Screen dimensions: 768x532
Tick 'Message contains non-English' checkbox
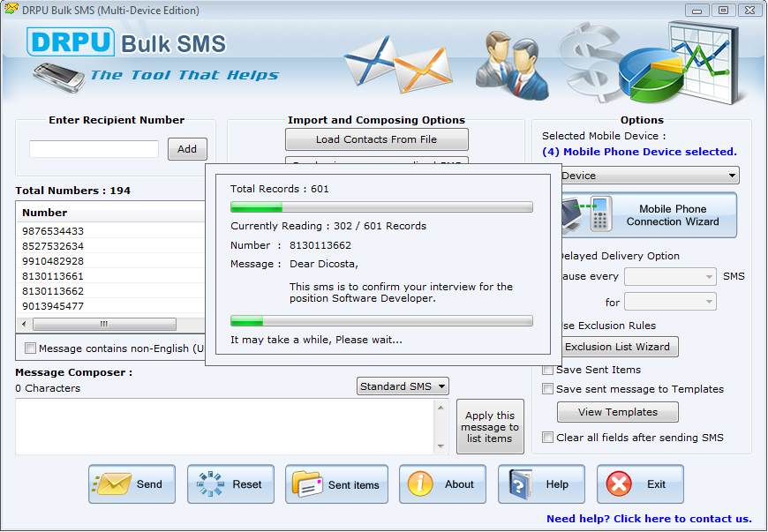click(30, 348)
